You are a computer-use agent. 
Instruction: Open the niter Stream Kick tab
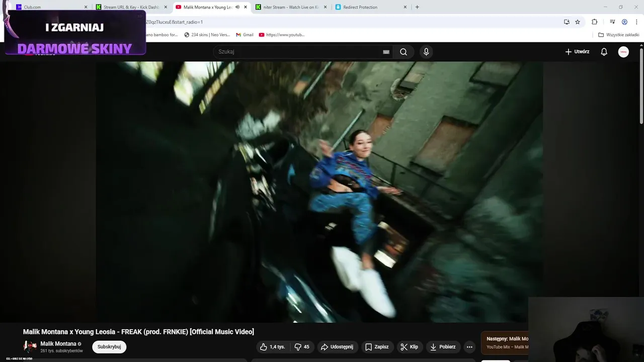pos(291,7)
